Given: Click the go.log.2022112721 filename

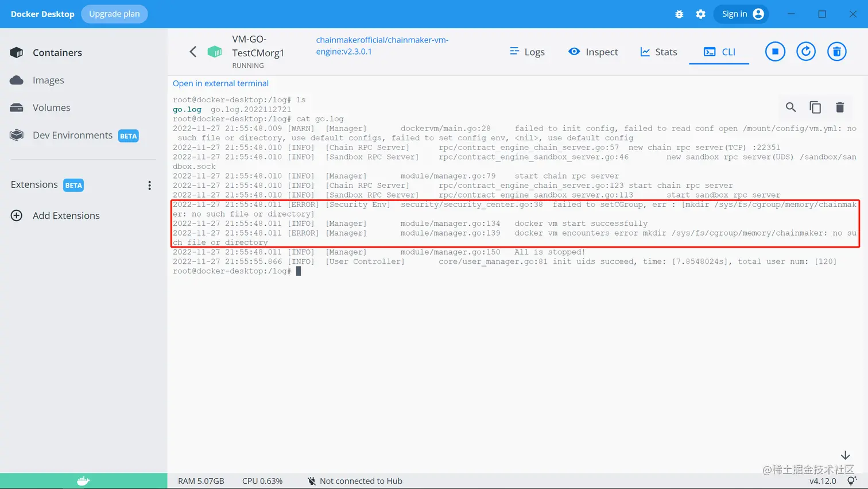Looking at the screenshot, I should coord(251,109).
